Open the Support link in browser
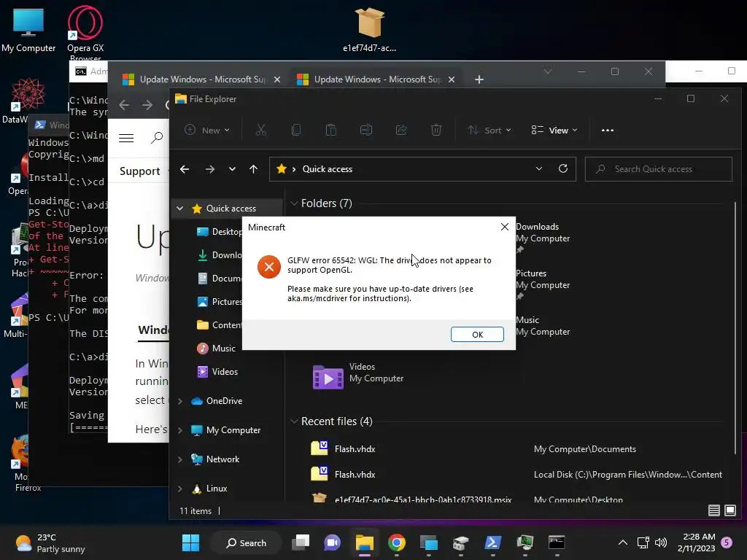The image size is (747, 560). (x=139, y=171)
